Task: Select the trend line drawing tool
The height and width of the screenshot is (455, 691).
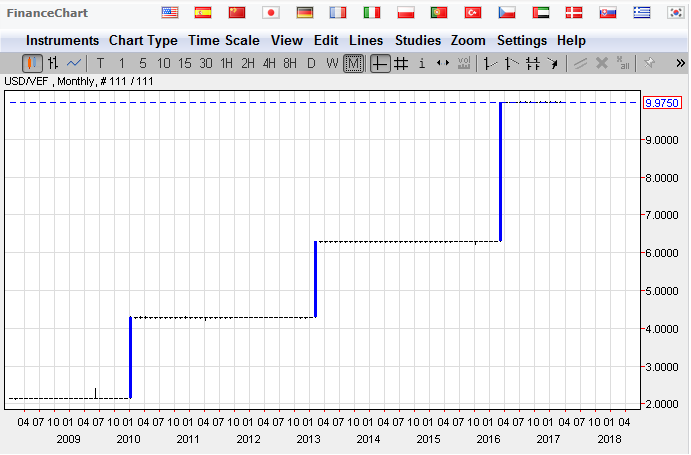Action: pyautogui.click(x=490, y=64)
